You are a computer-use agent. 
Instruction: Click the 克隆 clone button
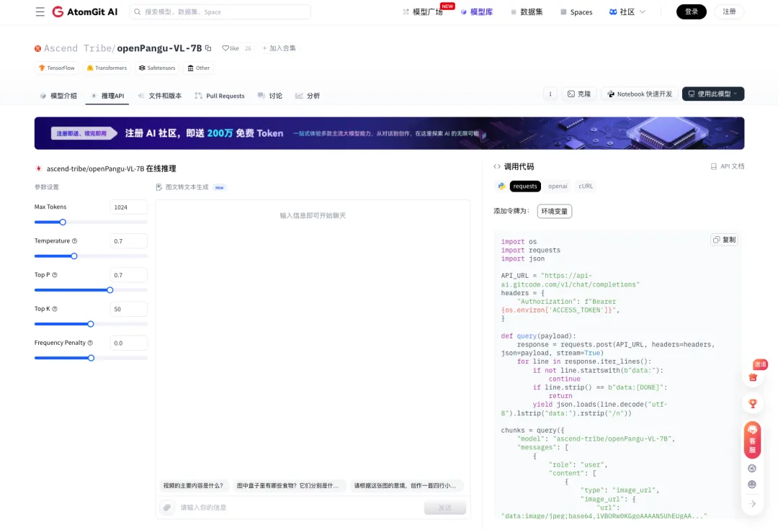(579, 94)
